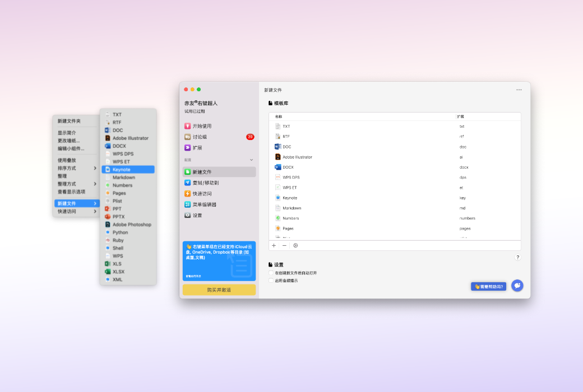Select the Keynote icon in template table
Viewport: 583px width, 392px height.
click(277, 198)
